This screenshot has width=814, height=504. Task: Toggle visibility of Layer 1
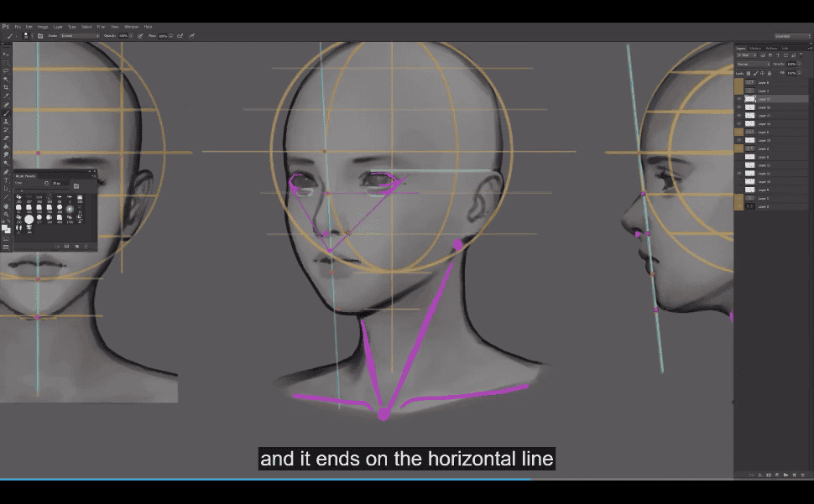pos(739,198)
